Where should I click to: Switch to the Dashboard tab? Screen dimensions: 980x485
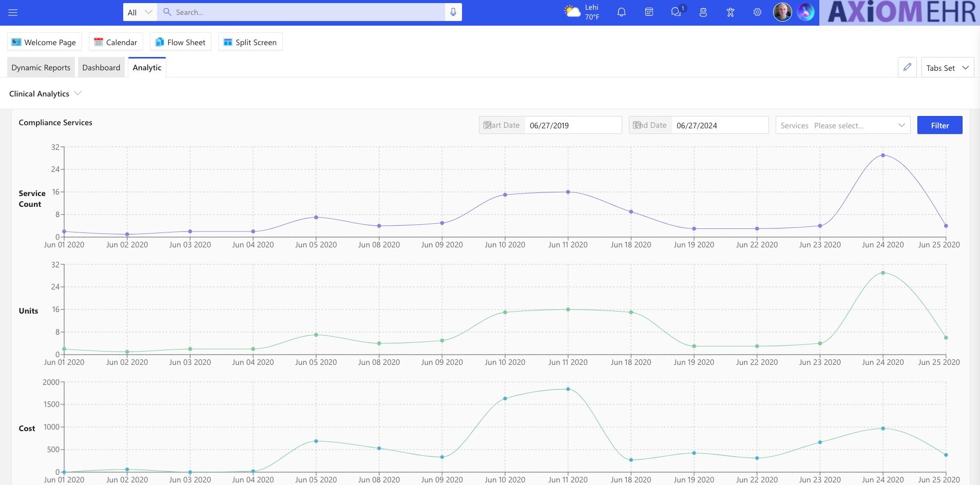pyautogui.click(x=101, y=68)
